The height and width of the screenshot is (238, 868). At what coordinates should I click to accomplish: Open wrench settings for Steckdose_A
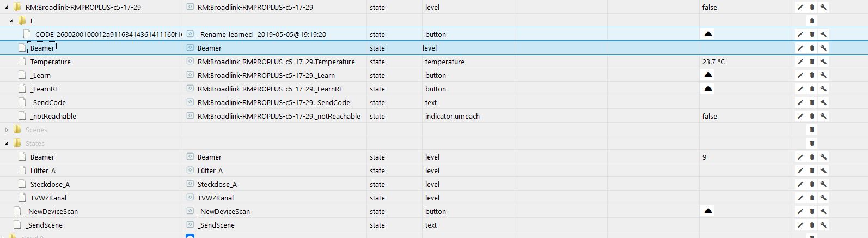[x=823, y=184]
